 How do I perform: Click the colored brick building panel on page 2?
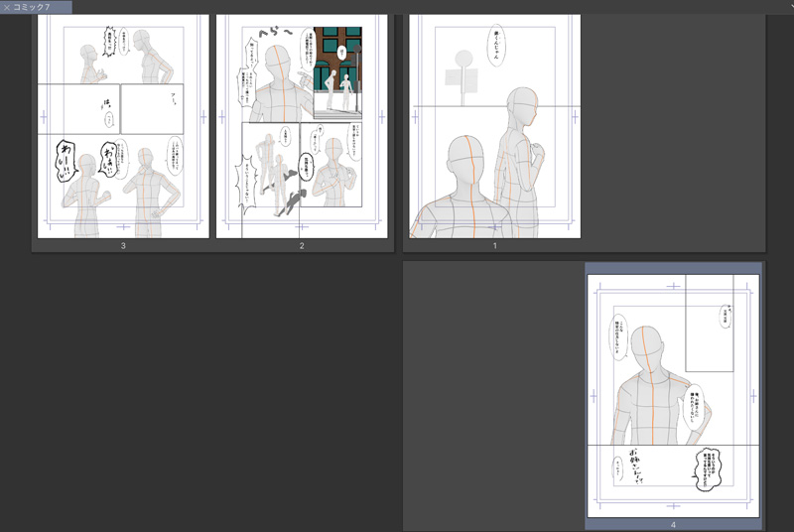point(337,69)
